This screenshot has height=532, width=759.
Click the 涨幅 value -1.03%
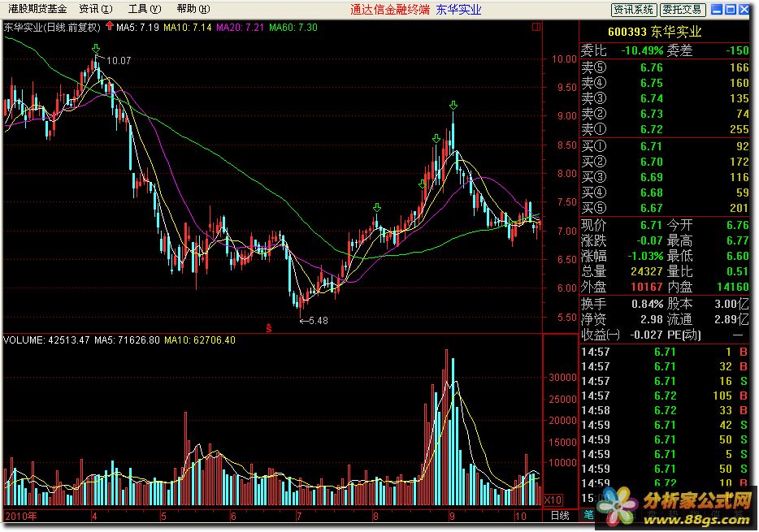coord(644,257)
